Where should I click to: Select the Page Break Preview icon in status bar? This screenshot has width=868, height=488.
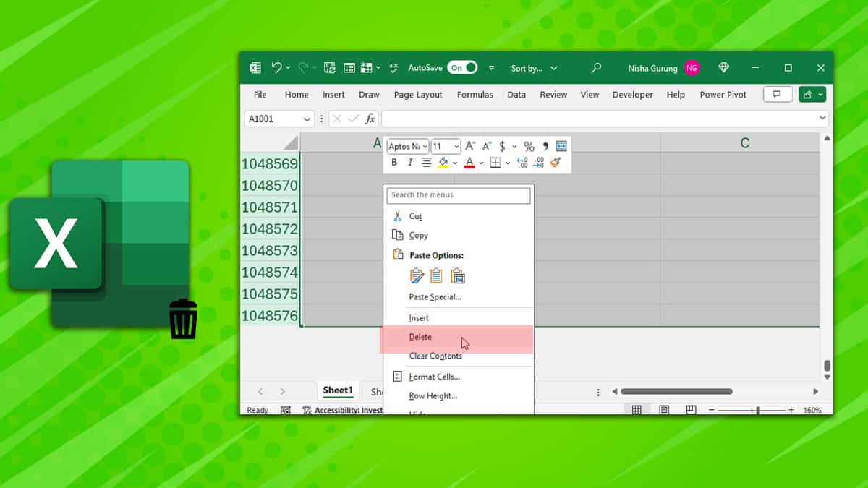(689, 409)
